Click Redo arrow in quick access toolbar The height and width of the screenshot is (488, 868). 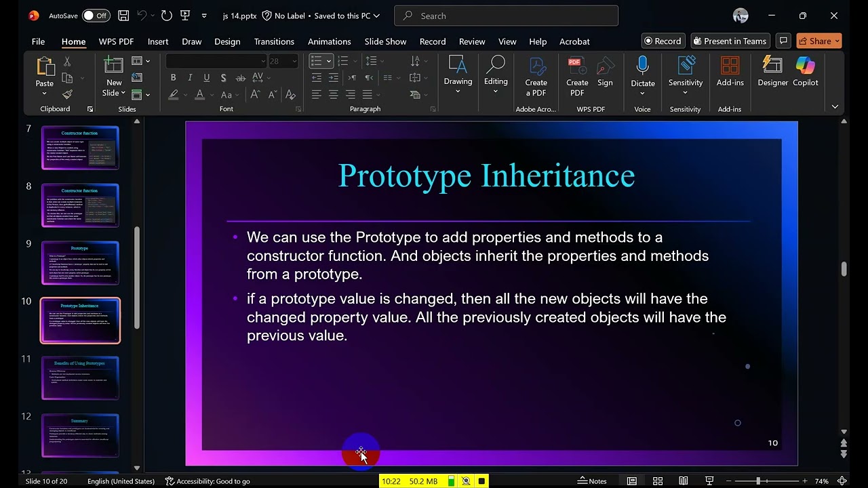[x=167, y=16]
